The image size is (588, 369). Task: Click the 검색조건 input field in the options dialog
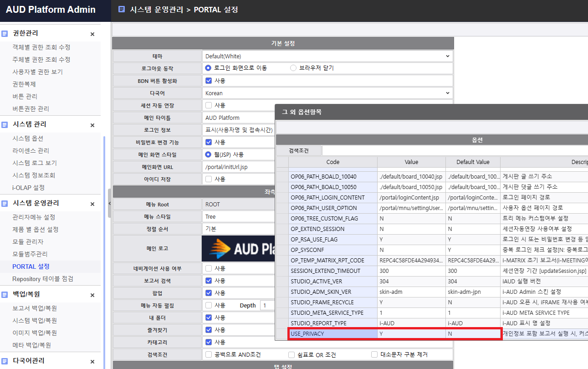pos(455,150)
